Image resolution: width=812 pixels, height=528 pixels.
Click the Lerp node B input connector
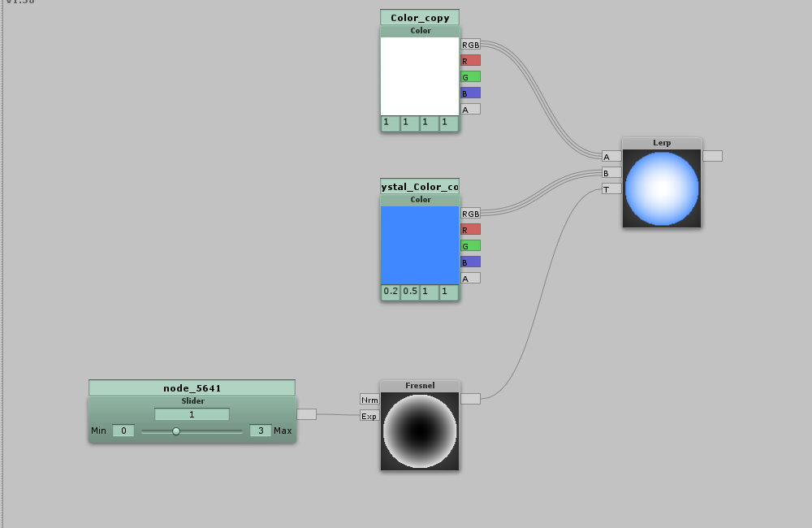[611, 172]
